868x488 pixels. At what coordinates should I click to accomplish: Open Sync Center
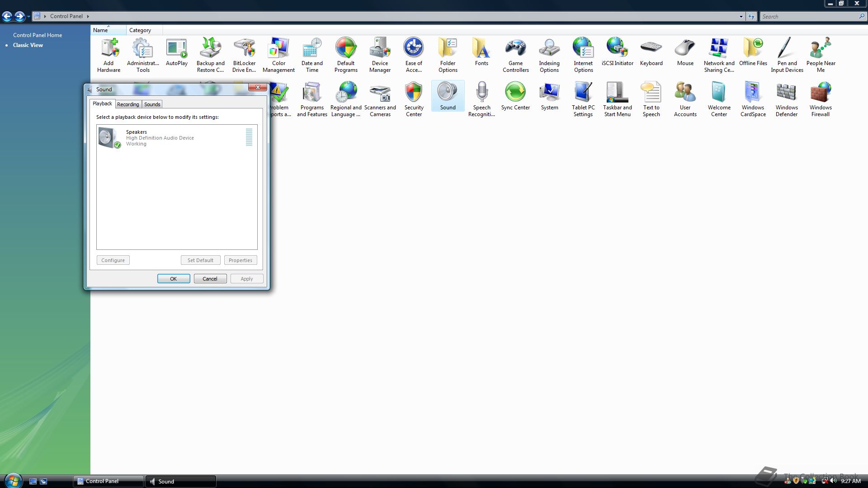(x=515, y=96)
